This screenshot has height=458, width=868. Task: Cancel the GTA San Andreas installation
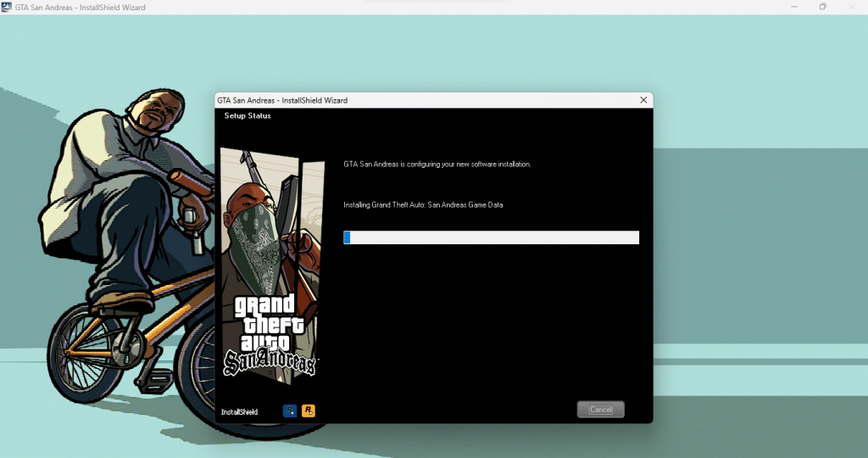(600, 410)
